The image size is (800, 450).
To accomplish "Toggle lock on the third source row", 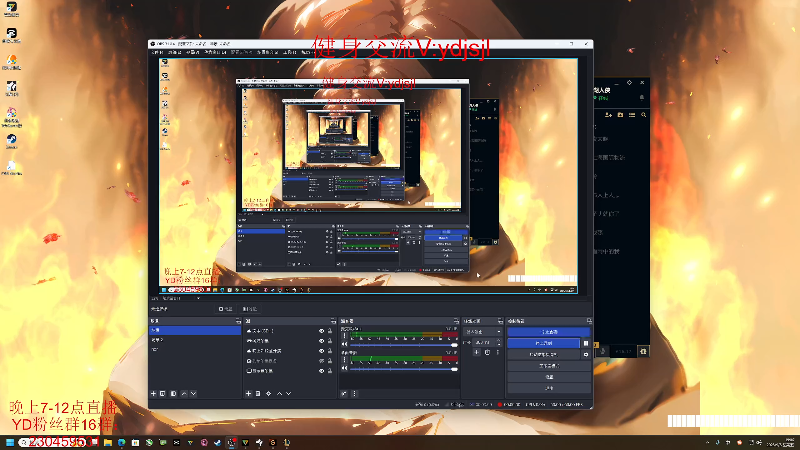I will click(x=330, y=351).
